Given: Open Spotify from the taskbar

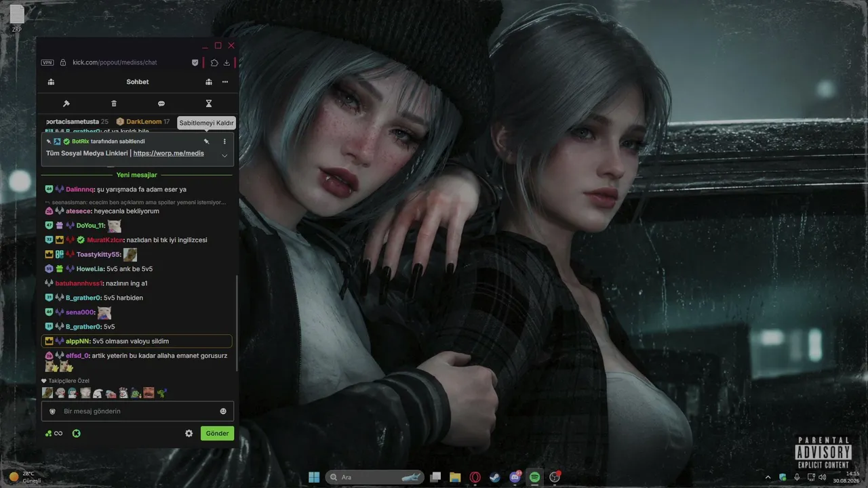Looking at the screenshot, I should click(x=534, y=477).
